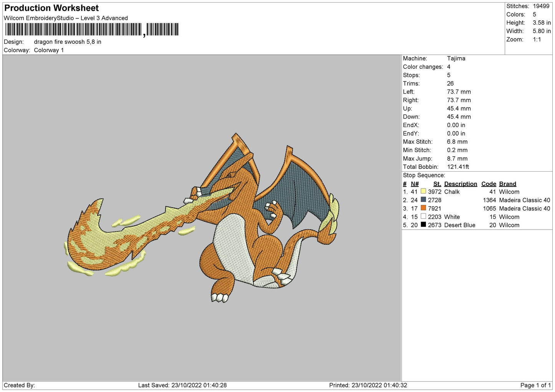
Task: Click the black Desert Blue swatch
Action: pos(423,225)
